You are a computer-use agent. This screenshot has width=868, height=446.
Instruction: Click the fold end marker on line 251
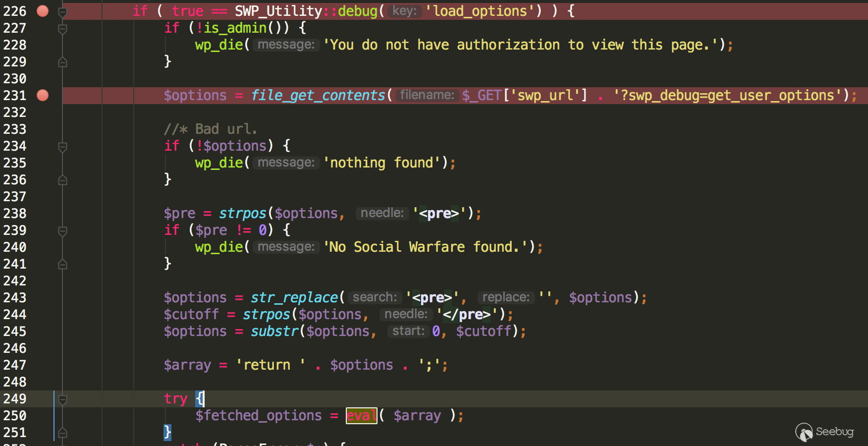(x=62, y=433)
